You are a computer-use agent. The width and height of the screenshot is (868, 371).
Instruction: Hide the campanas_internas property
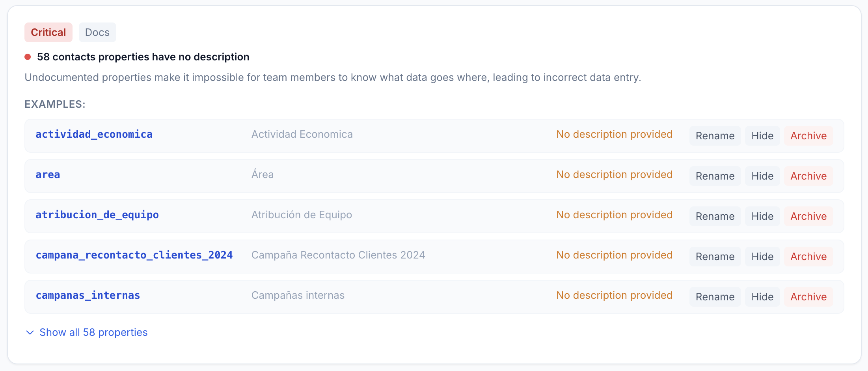762,297
